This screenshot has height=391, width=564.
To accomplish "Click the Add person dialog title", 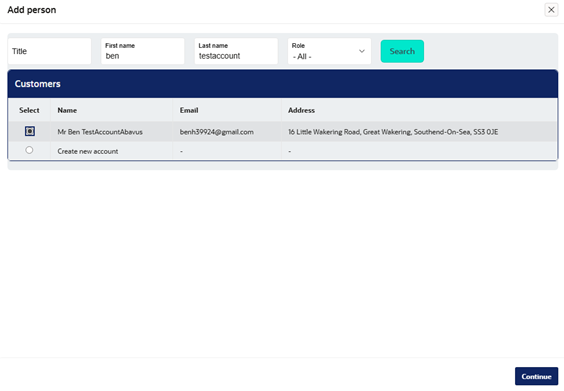I will (x=32, y=10).
